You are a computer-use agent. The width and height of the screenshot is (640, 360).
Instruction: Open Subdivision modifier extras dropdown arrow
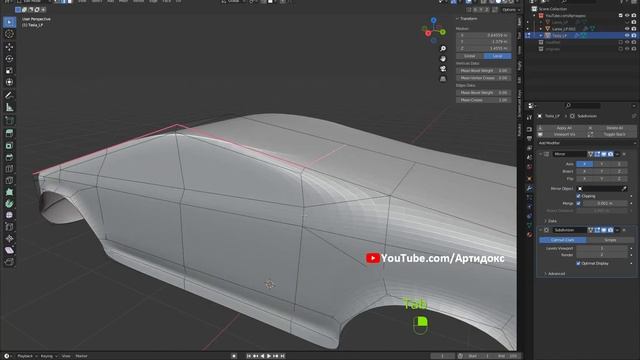(x=617, y=230)
